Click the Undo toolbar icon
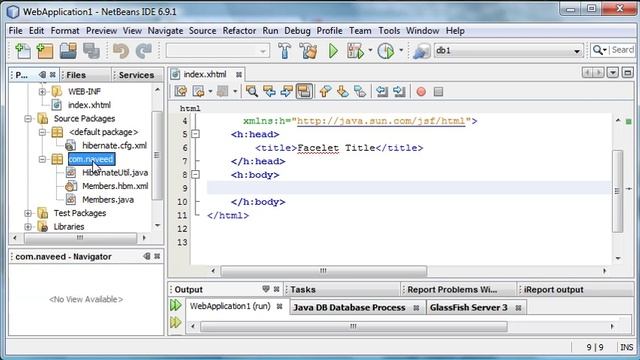Screen dimensions: 640x360 [x=121, y=51]
